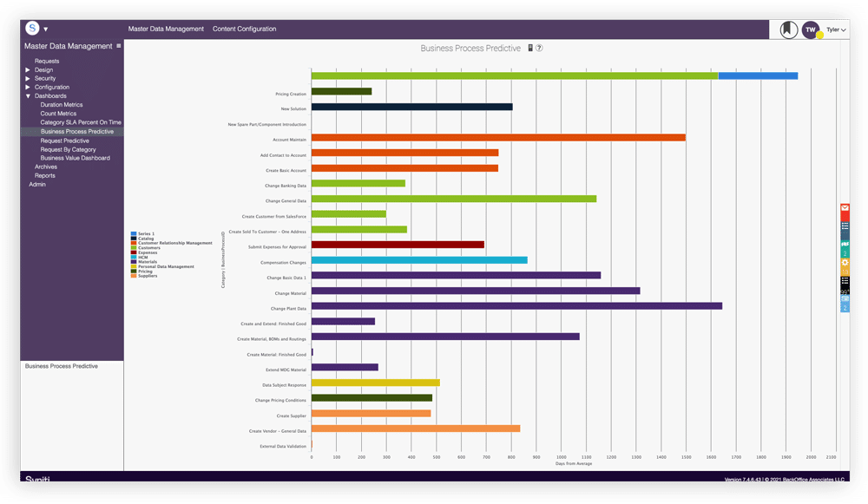Image resolution: width=868 pixels, height=504 pixels.
Task: Click the Catalog legend swatch
Action: pyautogui.click(x=134, y=239)
